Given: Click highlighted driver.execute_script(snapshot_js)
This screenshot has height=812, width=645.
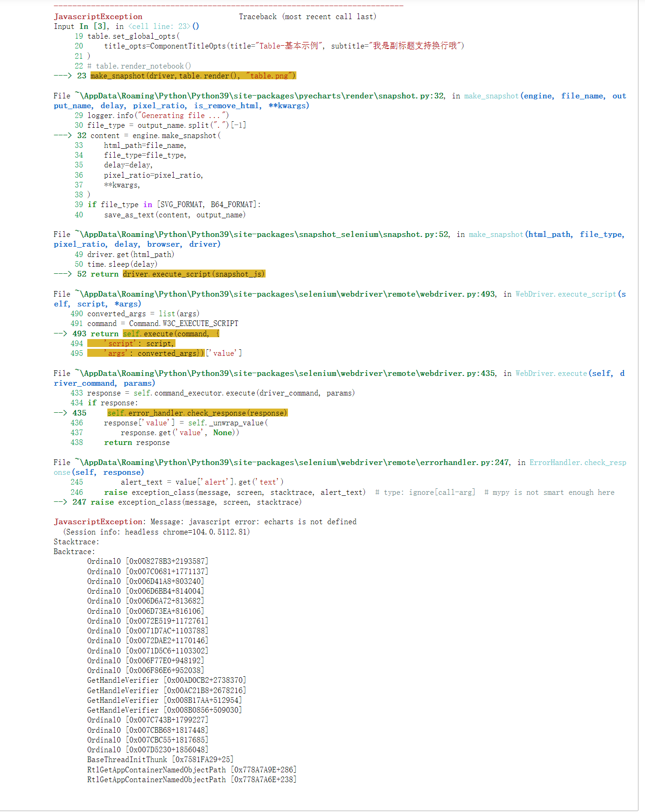Looking at the screenshot, I should click(x=194, y=274).
